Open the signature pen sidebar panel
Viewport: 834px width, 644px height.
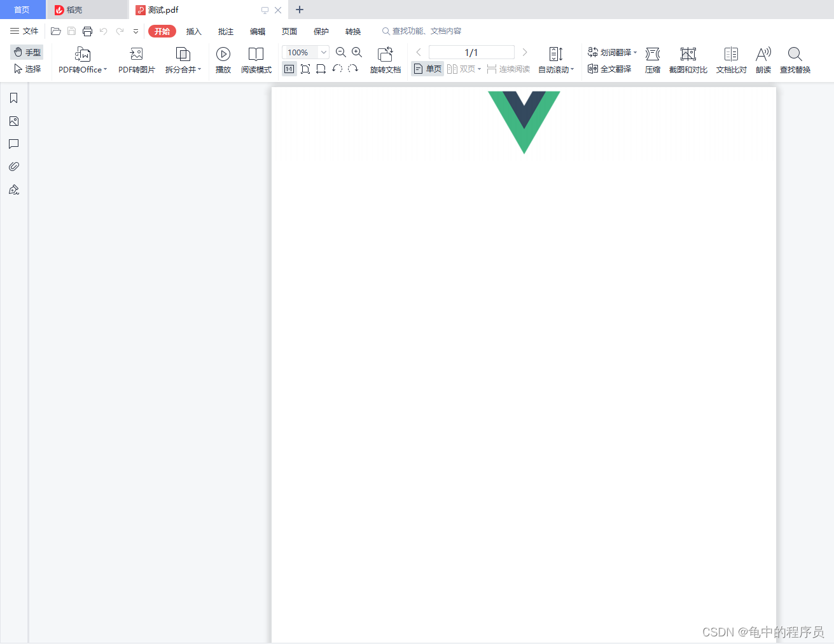point(14,189)
